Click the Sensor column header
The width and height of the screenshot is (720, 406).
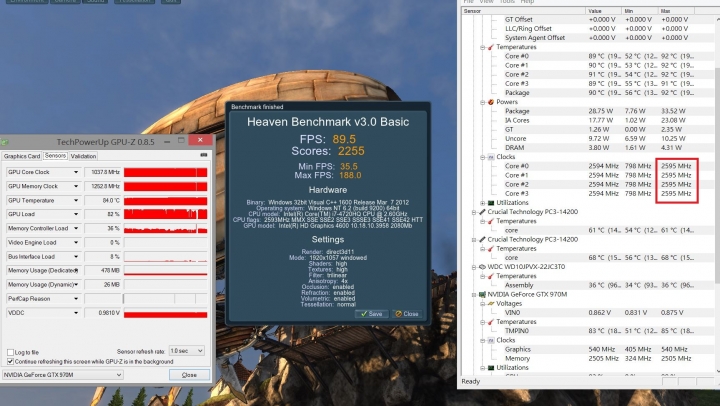coord(523,11)
